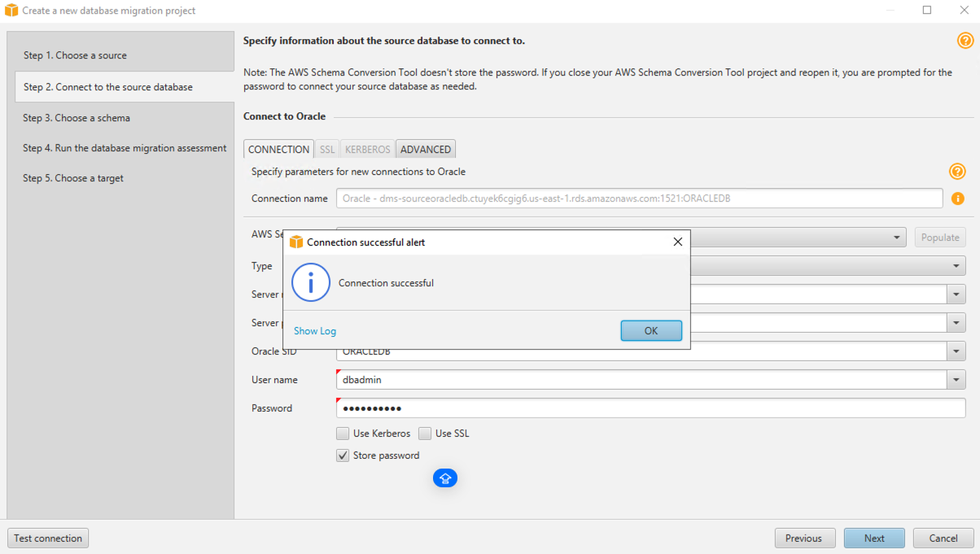Image resolution: width=980 pixels, height=554 pixels.
Task: Click the 'Specify parameters for new connections to Oracle' text
Action: pos(358,172)
